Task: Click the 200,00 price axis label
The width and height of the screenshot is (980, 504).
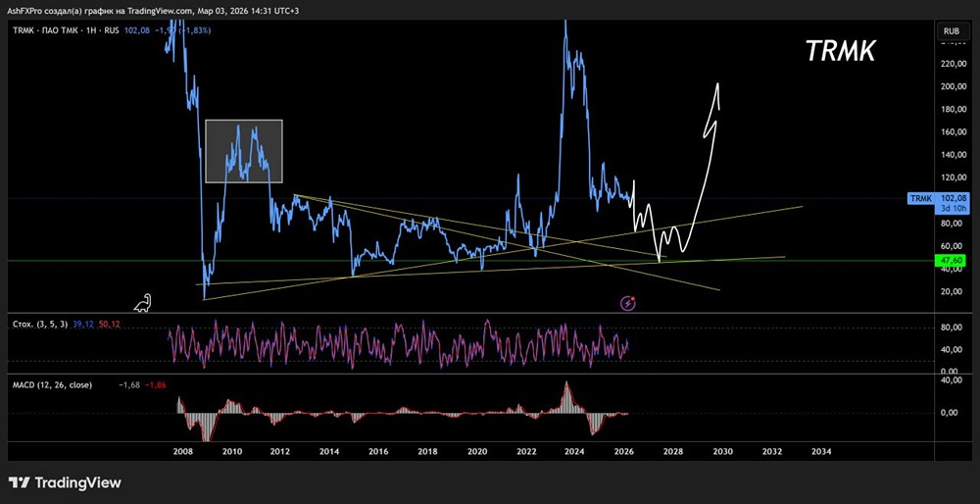Action: point(954,86)
